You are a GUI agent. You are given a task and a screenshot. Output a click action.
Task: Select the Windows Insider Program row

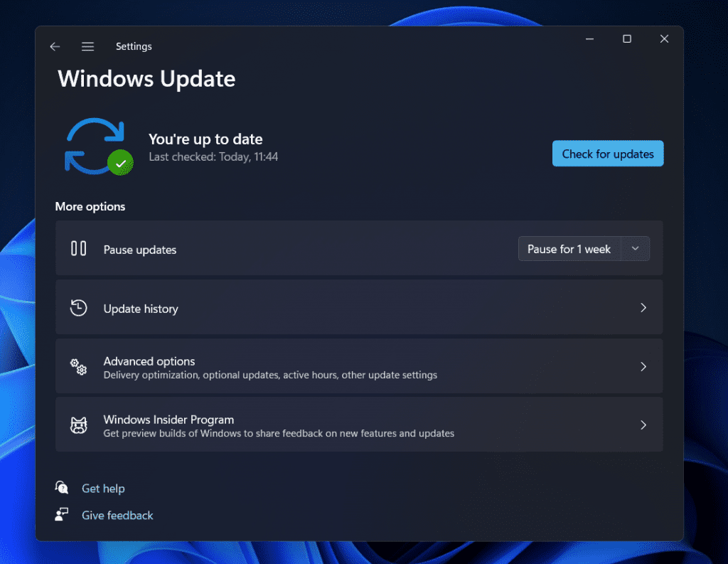[359, 425]
